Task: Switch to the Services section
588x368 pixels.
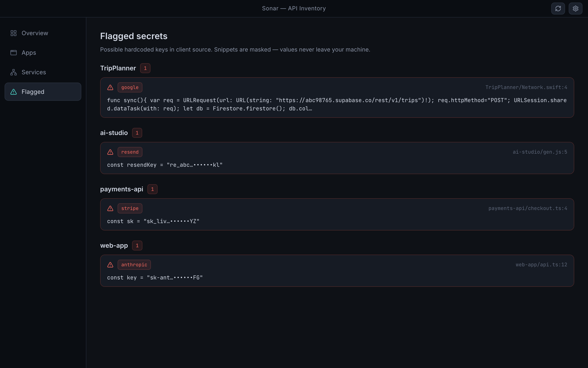Action: (43, 72)
